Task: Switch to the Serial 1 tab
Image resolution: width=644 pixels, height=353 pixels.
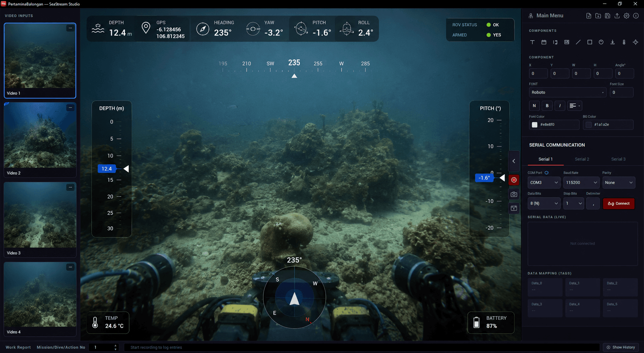Action: [545, 159]
